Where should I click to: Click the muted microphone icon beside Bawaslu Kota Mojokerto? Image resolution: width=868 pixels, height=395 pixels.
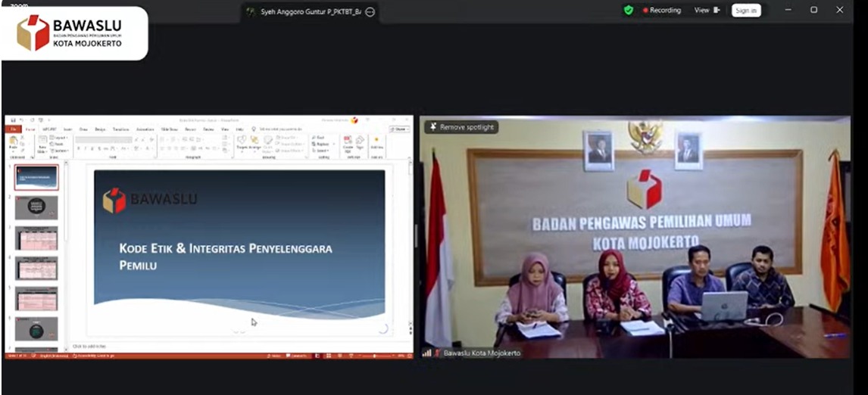437,353
